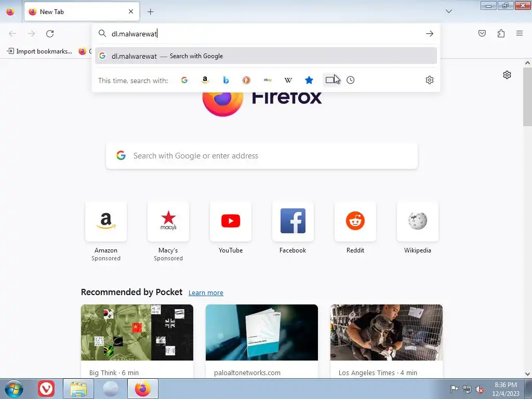Click the muted volume tray icon
The width and height of the screenshot is (532, 399).
480,389
